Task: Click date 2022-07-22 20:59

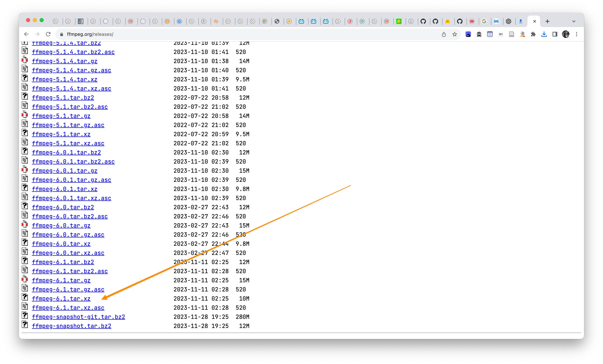Action: coord(201,134)
